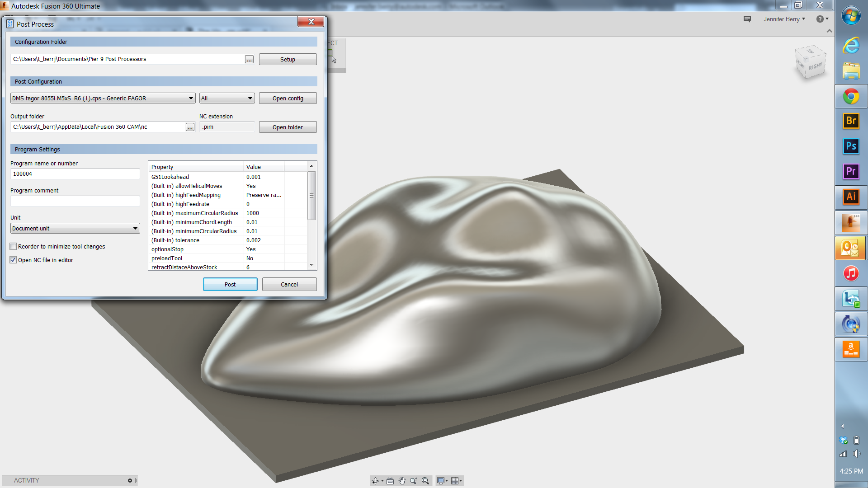This screenshot has width=868, height=488.
Task: Select the minimumChordLength property row
Action: pyautogui.click(x=228, y=222)
